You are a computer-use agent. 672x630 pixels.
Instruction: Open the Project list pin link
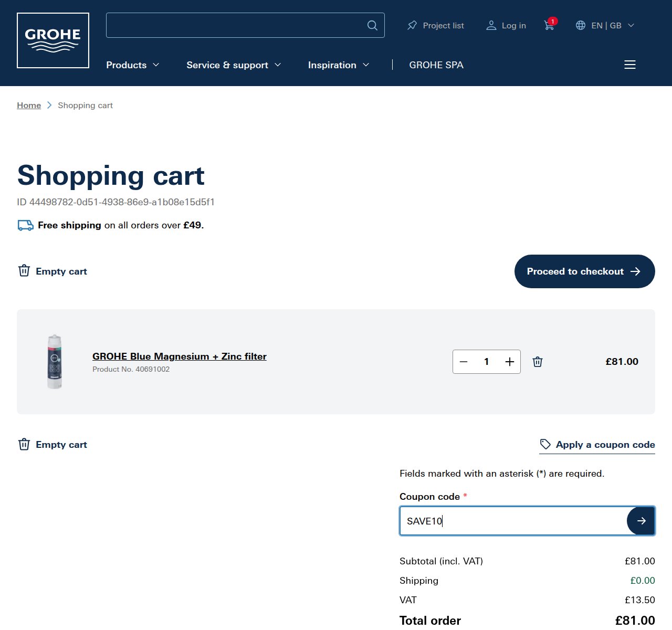tap(435, 25)
